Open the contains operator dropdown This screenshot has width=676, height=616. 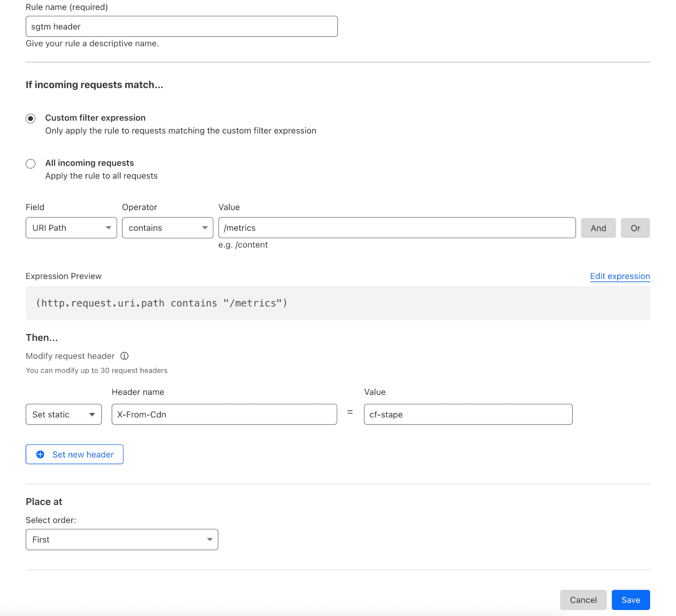coord(168,228)
